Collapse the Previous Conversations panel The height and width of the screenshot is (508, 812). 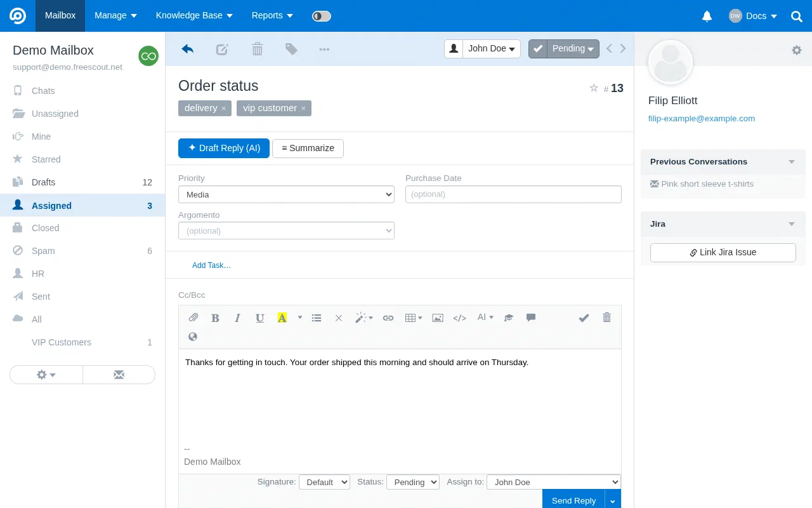click(x=792, y=162)
